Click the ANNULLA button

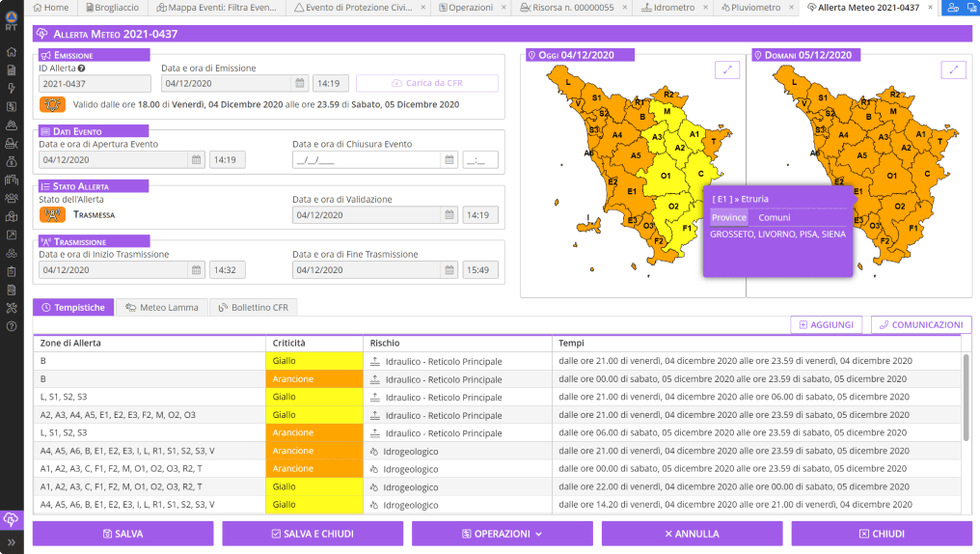[x=692, y=534]
